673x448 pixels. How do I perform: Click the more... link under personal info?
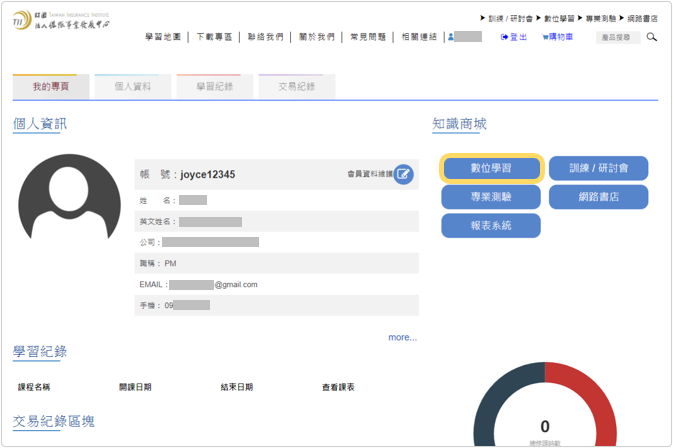pos(402,337)
